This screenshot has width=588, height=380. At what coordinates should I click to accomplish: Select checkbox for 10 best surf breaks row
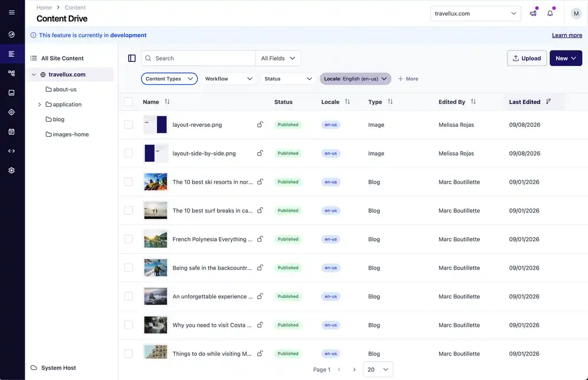(128, 210)
